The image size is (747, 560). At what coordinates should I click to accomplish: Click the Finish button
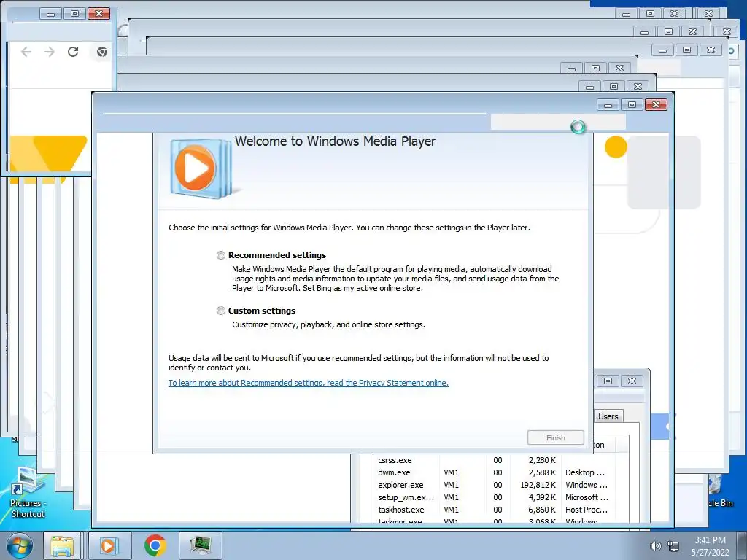click(555, 437)
